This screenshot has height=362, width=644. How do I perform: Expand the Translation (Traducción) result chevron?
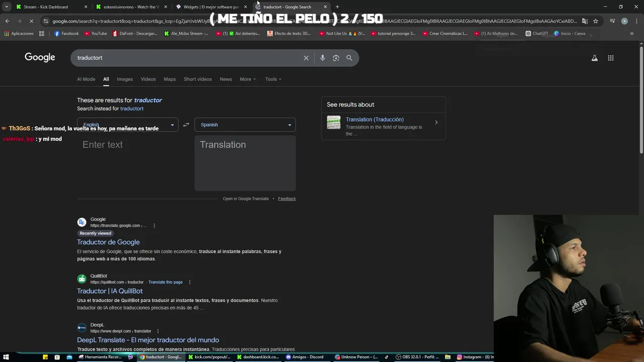coord(436,122)
